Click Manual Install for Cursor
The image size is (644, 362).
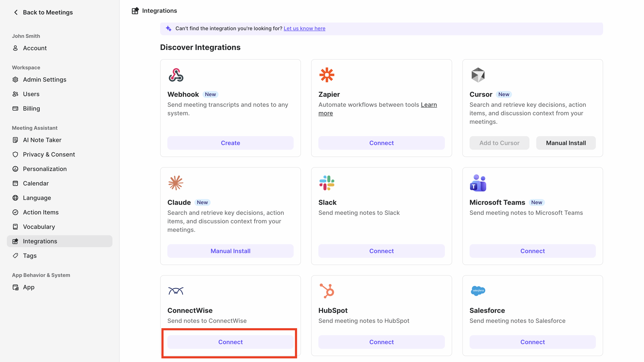565,143
